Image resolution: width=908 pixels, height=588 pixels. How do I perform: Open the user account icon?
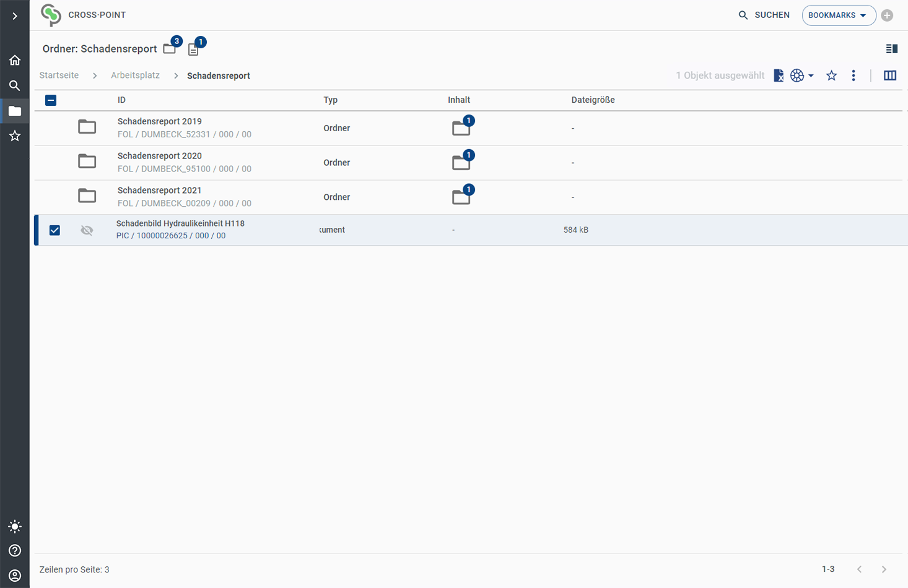pyautogui.click(x=15, y=576)
